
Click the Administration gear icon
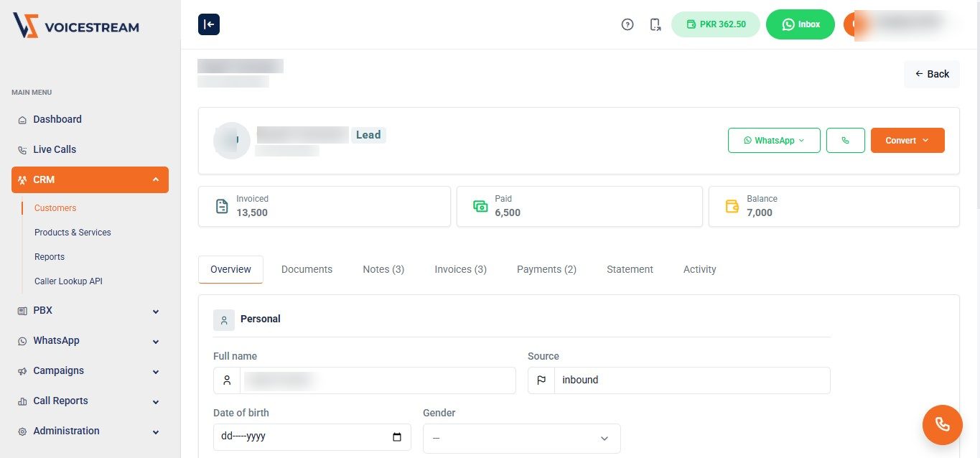[x=22, y=431]
